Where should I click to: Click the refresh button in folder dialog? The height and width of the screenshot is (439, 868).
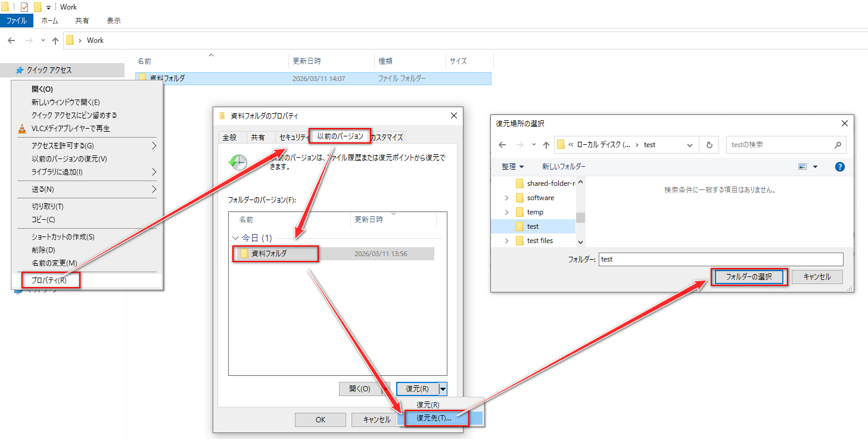click(709, 145)
